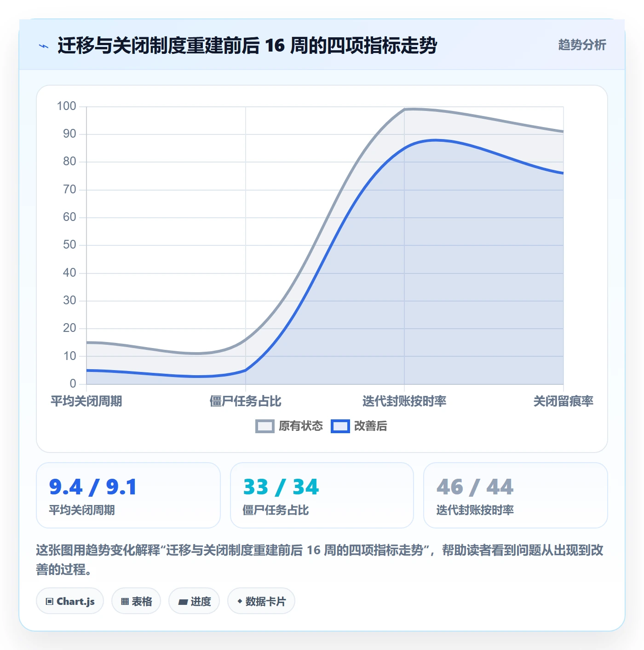Click the 迭代封账按时率 card caption
Viewport: 644px width, 650px height.
click(475, 510)
